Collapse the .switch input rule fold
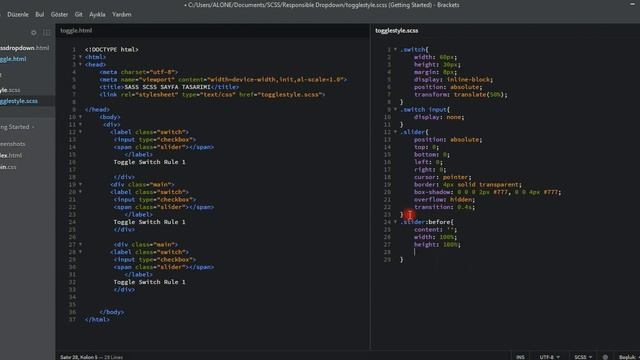This screenshot has width=640, height=360. click(x=395, y=109)
